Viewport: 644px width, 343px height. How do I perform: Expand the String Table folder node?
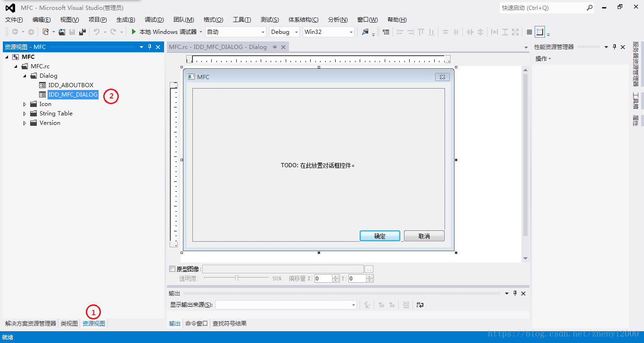pos(25,114)
